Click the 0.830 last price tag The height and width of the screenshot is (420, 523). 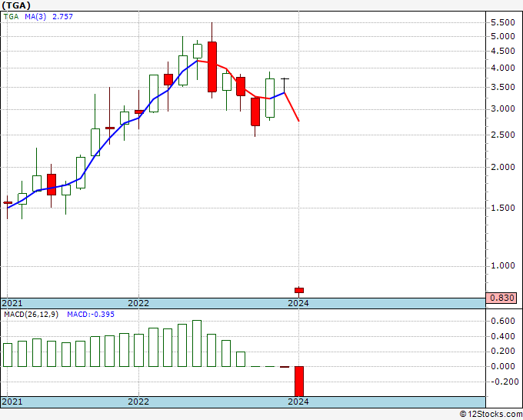pyautogui.click(x=501, y=298)
